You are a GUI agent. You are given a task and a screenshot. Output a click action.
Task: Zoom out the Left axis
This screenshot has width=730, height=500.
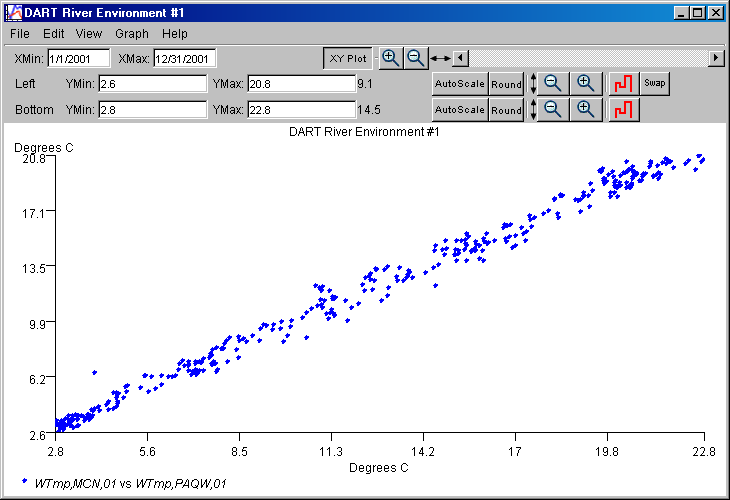pos(554,83)
